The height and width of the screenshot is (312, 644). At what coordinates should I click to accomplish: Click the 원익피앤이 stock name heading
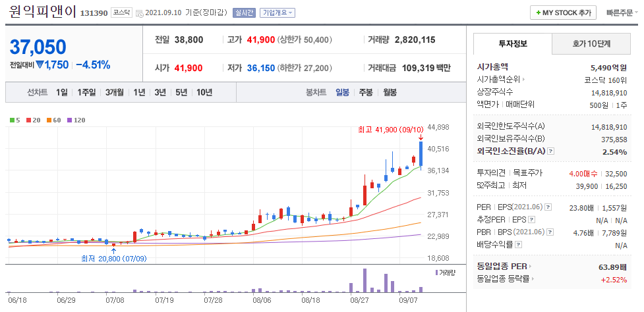click(x=43, y=11)
